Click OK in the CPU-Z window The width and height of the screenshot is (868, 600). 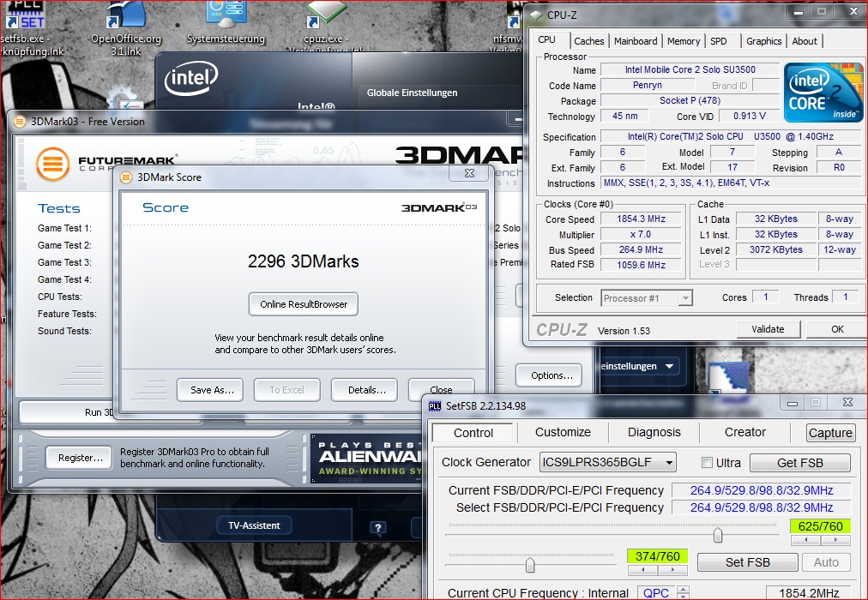tap(837, 329)
